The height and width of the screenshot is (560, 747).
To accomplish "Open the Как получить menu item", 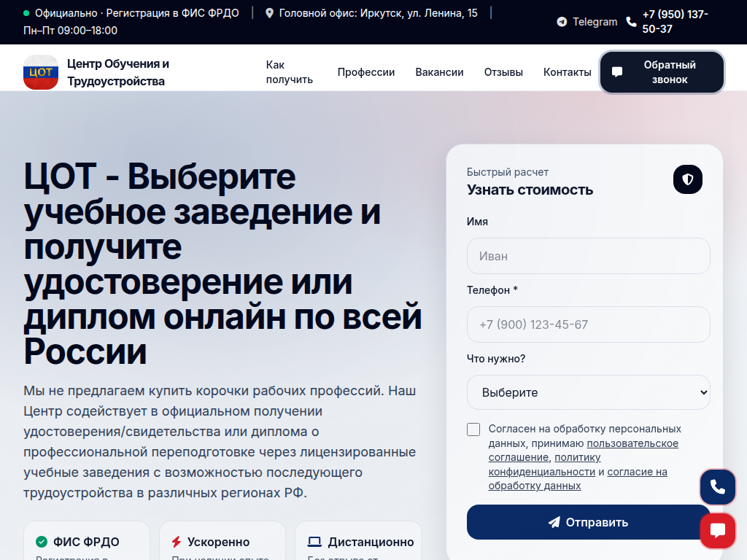I will coord(289,72).
